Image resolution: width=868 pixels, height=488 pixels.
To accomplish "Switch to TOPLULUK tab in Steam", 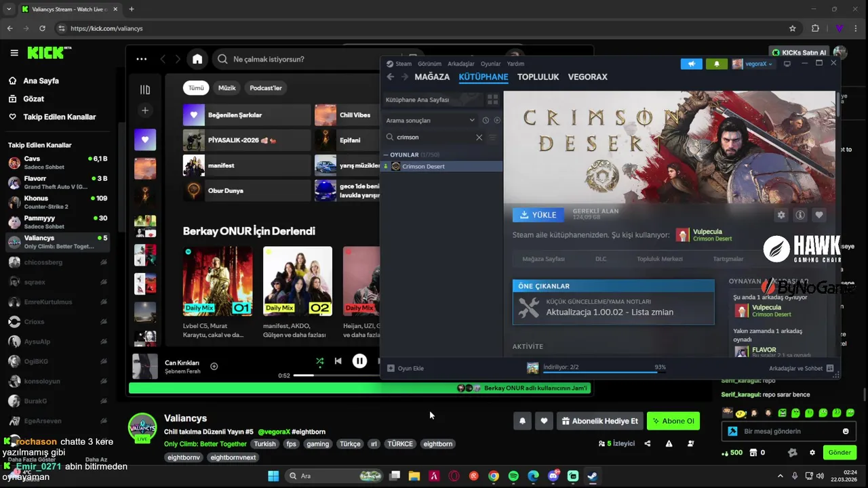I will tap(538, 77).
